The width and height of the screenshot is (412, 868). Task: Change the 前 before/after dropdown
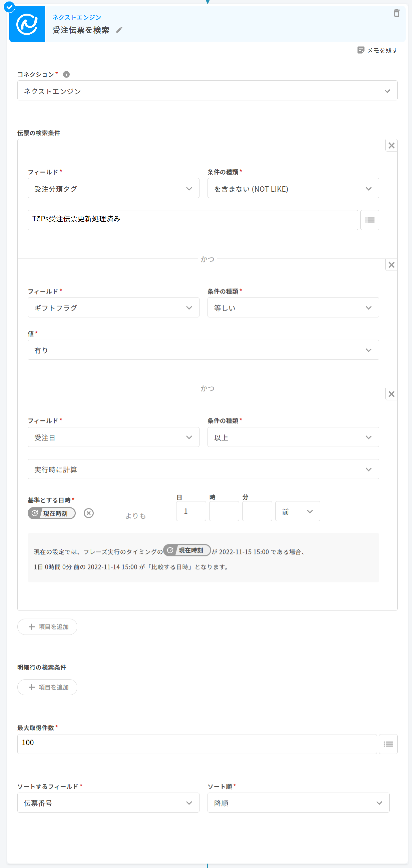(x=297, y=512)
